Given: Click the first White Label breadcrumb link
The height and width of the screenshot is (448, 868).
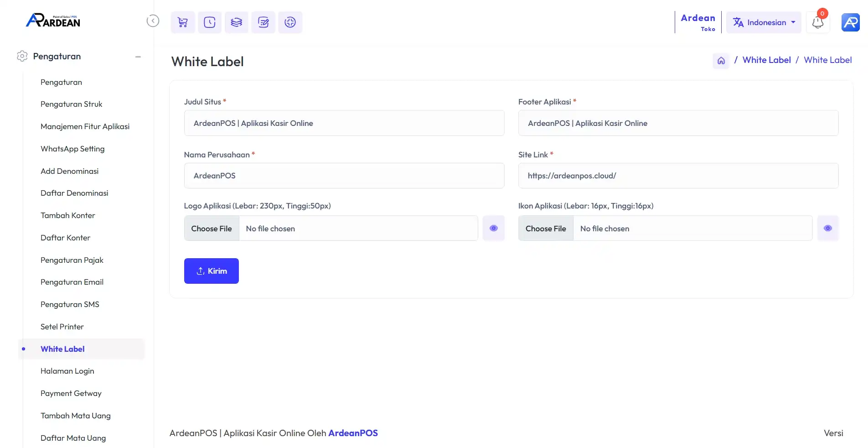Looking at the screenshot, I should click(x=766, y=60).
